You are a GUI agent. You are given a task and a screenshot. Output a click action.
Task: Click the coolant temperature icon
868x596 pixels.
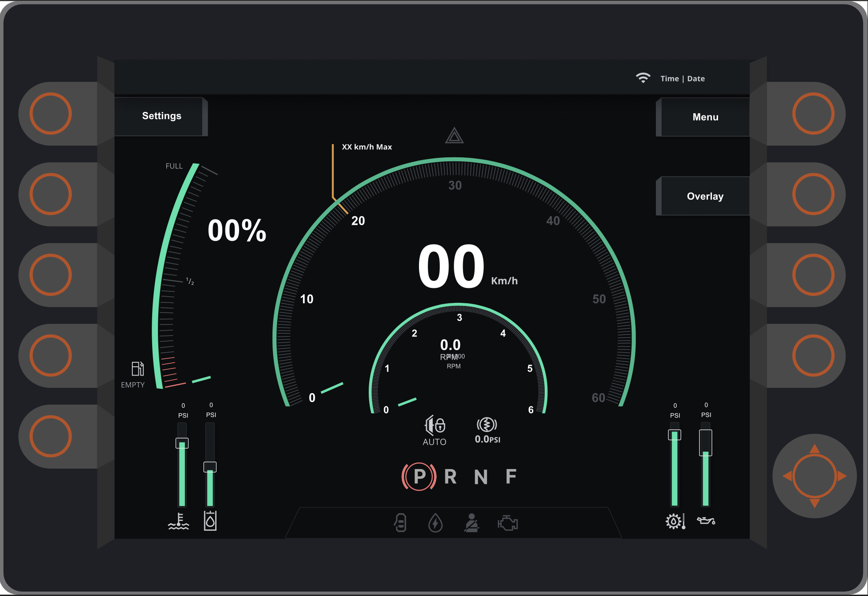[179, 521]
